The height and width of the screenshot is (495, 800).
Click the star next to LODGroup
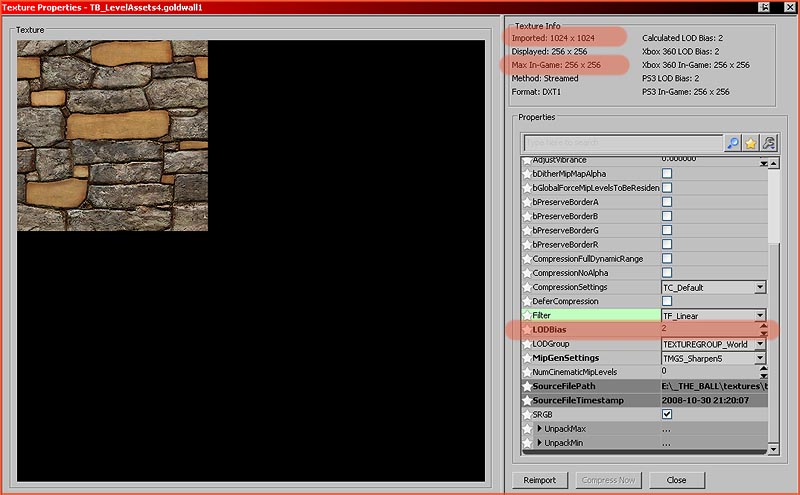click(x=527, y=344)
